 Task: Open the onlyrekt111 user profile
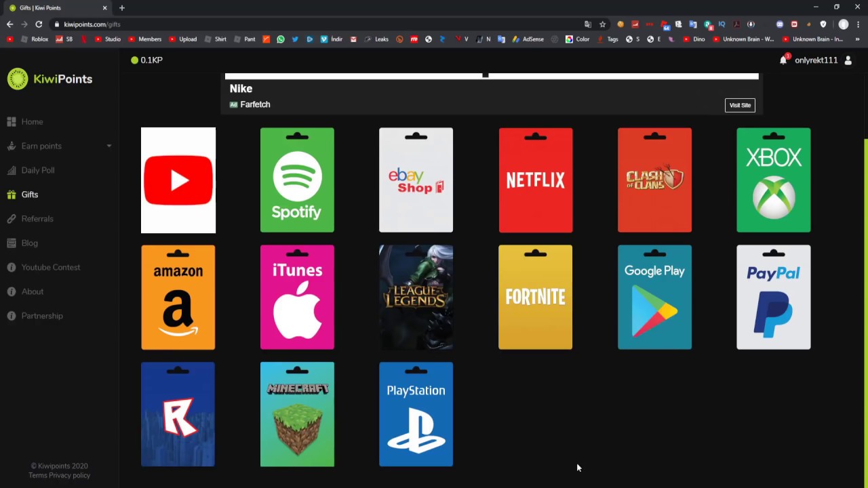pyautogui.click(x=816, y=60)
